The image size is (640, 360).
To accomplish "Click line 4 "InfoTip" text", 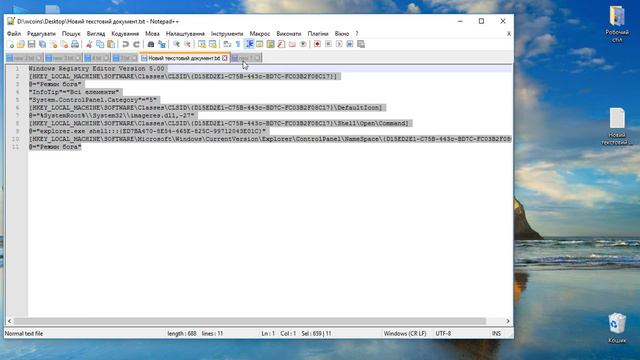I will click(74, 92).
